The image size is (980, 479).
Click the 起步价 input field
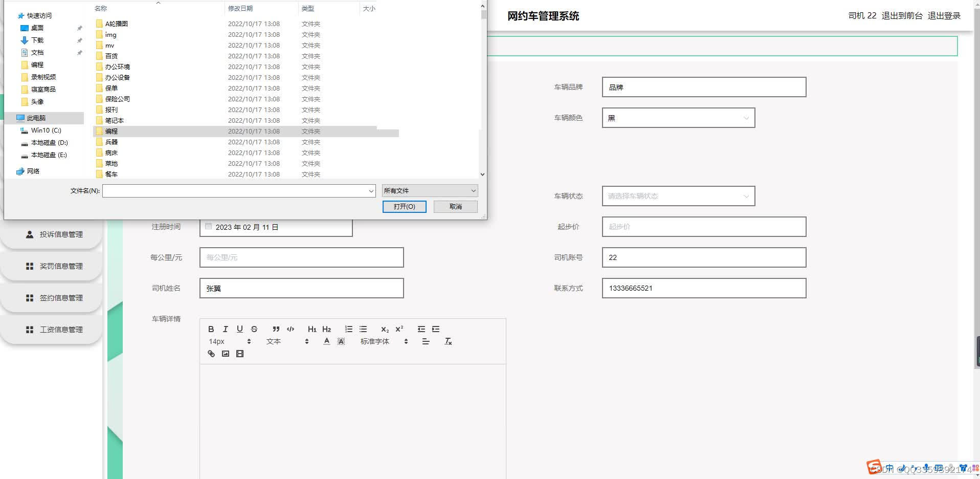pos(704,227)
